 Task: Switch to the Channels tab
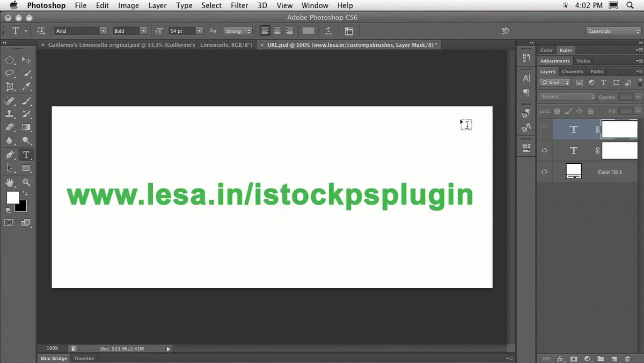pyautogui.click(x=573, y=71)
